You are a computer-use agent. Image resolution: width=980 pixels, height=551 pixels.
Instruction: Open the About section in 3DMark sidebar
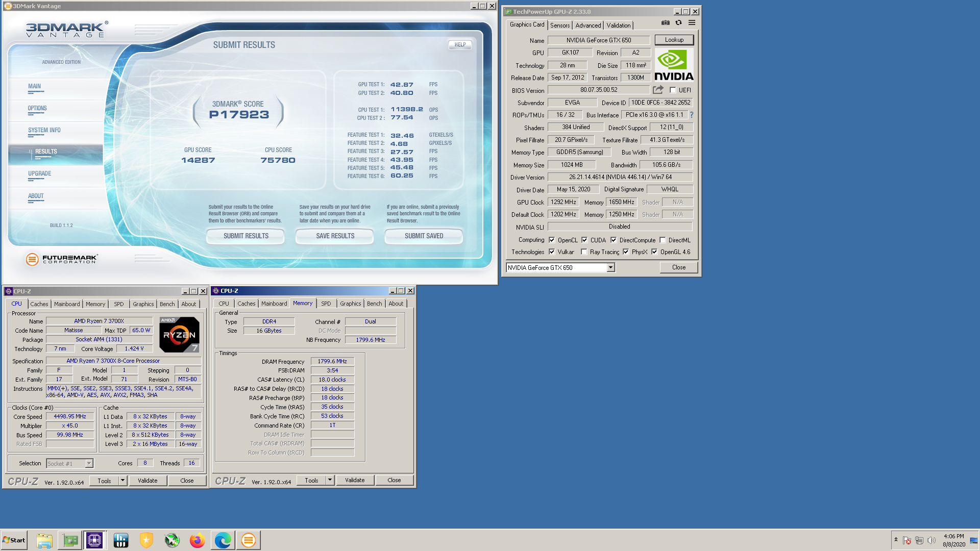[36, 196]
